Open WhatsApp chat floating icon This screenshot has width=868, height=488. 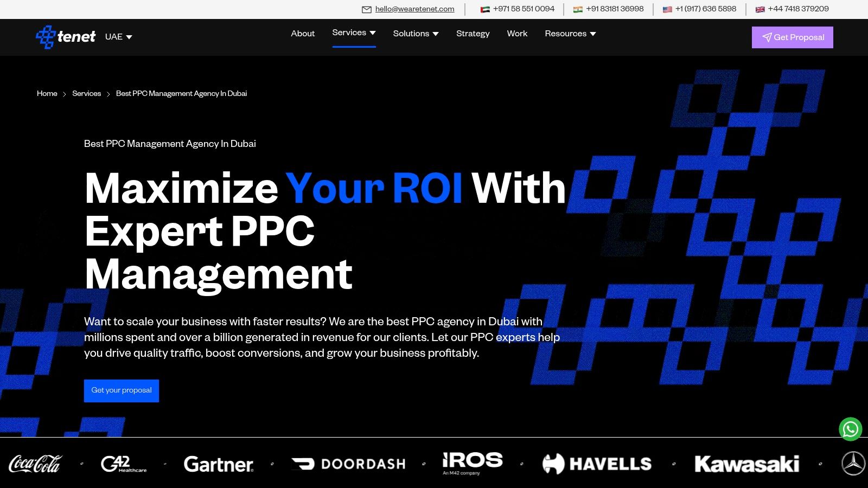(x=850, y=429)
